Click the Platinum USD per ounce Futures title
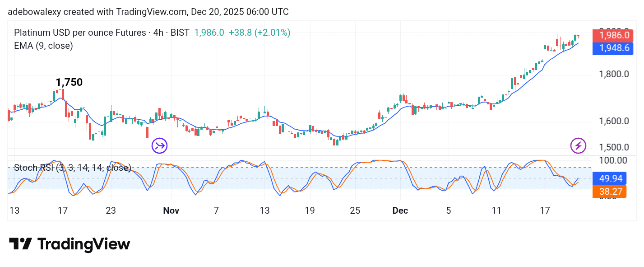The height and width of the screenshot is (267, 644). click(x=102, y=33)
